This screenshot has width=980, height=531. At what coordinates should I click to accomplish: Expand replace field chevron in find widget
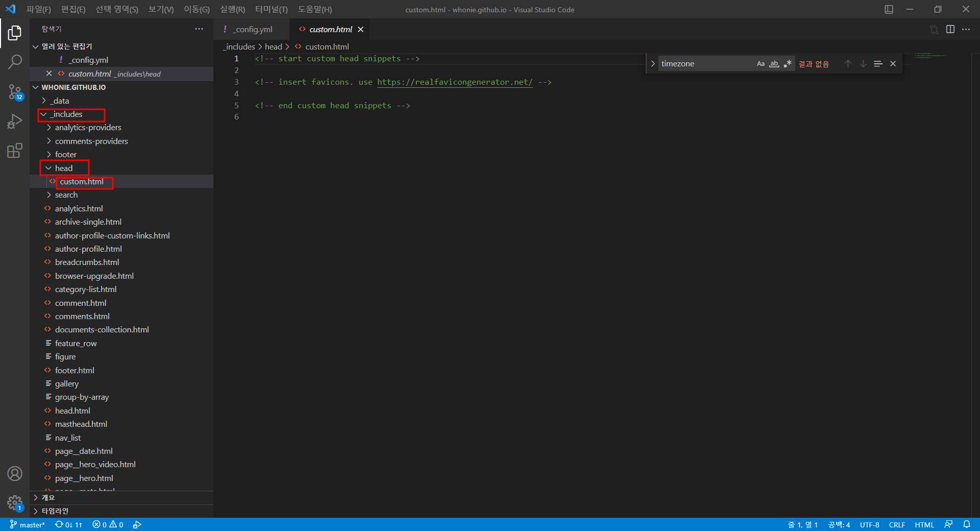click(x=653, y=64)
